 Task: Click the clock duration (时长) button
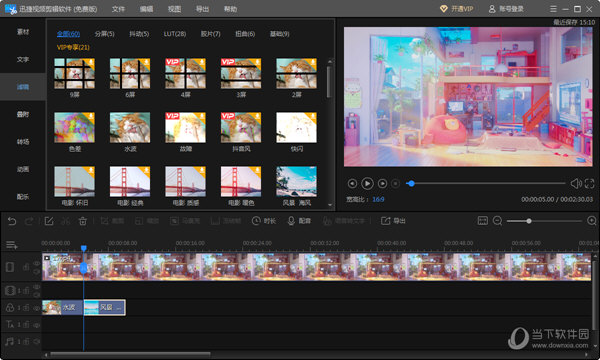[264, 221]
